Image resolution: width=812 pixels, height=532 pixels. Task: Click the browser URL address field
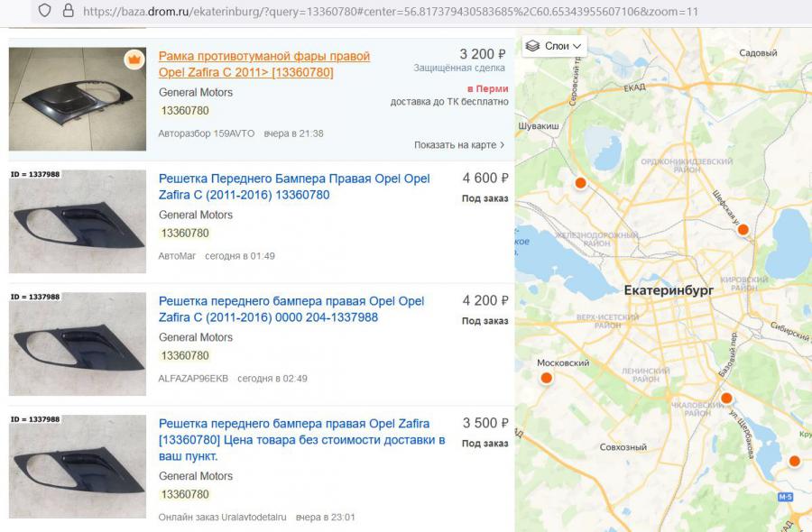[391, 11]
